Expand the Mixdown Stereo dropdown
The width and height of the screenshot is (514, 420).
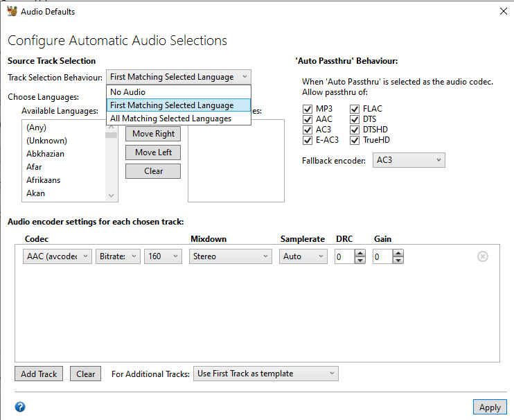coord(231,256)
